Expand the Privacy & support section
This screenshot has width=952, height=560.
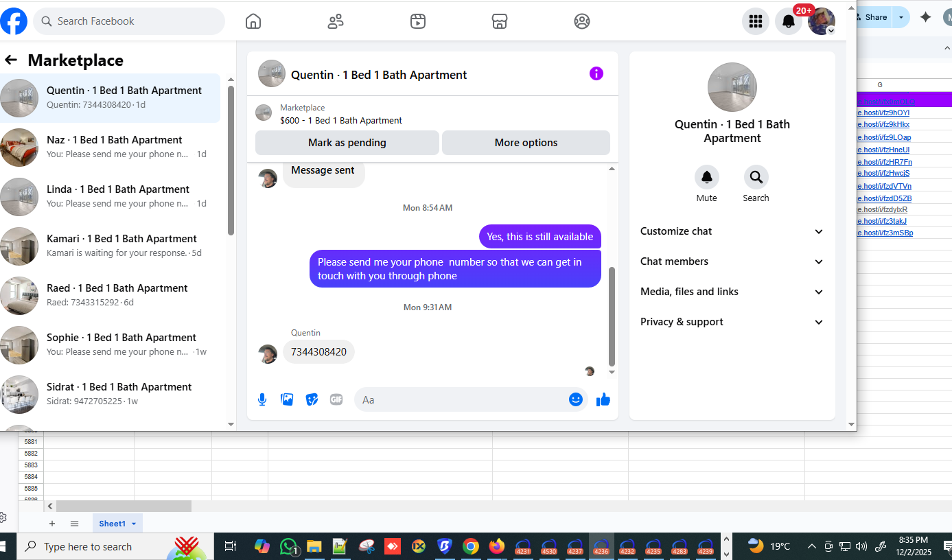coord(732,322)
